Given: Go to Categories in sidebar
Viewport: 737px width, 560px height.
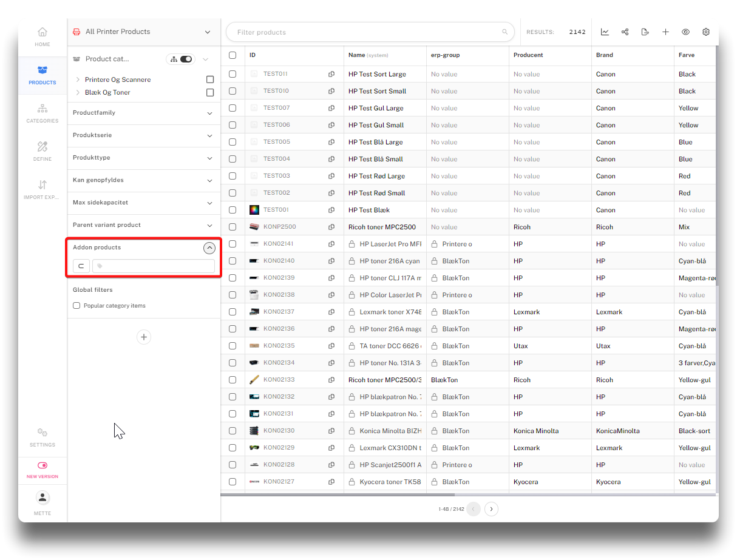Looking at the screenshot, I should click(42, 113).
